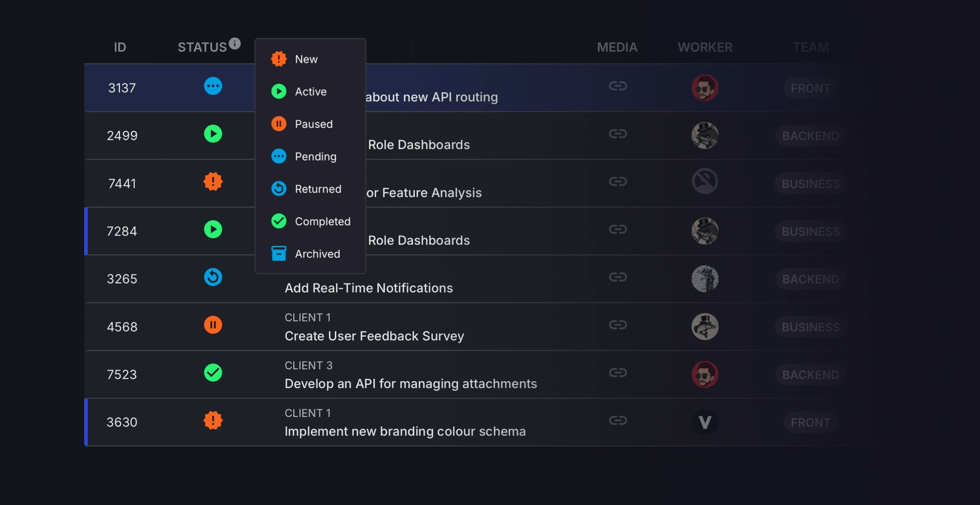Click the returned status icon of task 3265
Viewport: 980px width, 505px height.
click(x=213, y=277)
